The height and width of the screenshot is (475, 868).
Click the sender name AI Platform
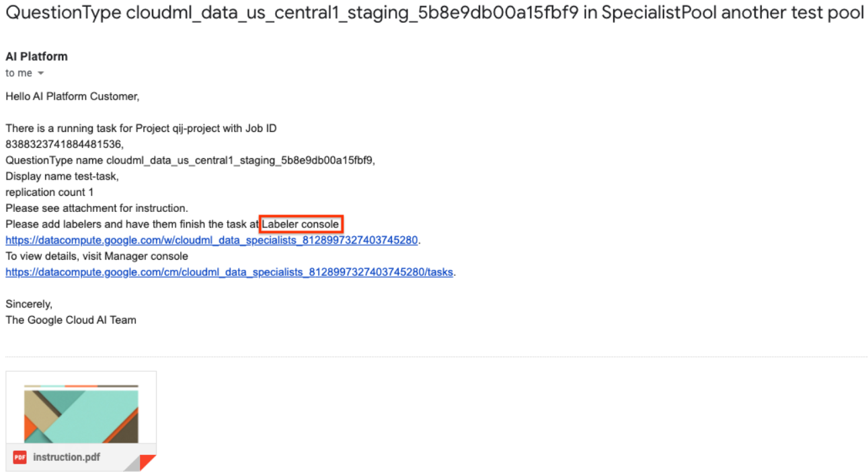click(x=36, y=57)
